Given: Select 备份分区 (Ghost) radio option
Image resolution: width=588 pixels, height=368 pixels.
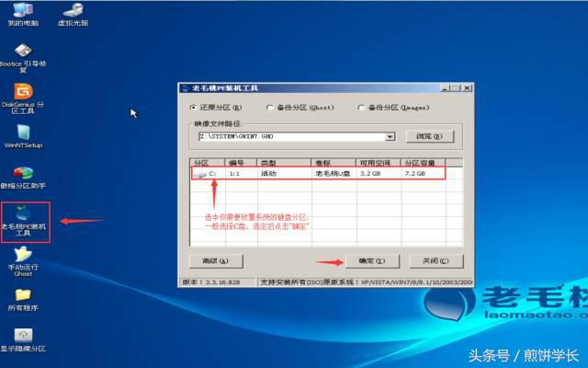Looking at the screenshot, I should pyautogui.click(x=269, y=108).
